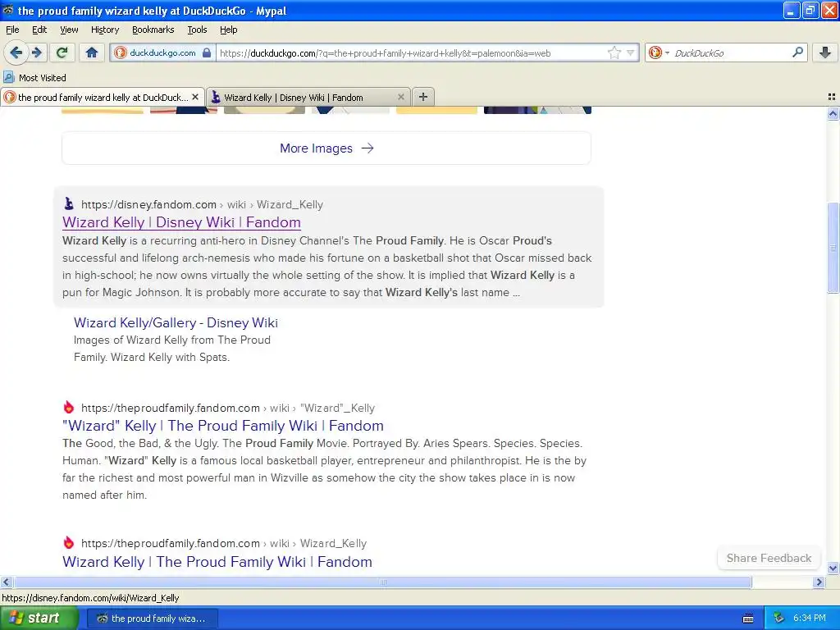Click the disney.fandom.com result URL text
Image resolution: width=840 pixels, height=630 pixels.
(202, 204)
